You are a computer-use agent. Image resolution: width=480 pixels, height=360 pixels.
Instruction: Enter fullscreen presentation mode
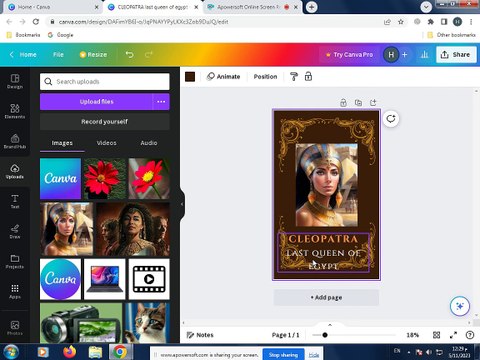coord(453,335)
